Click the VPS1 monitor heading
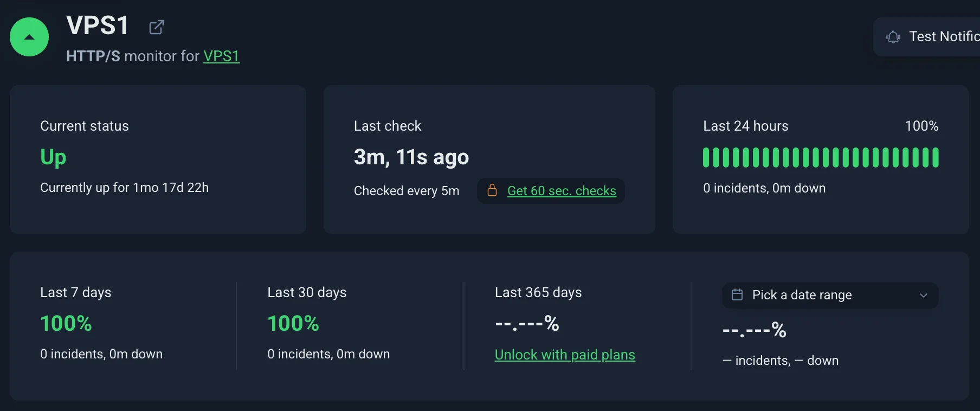 pos(98,25)
